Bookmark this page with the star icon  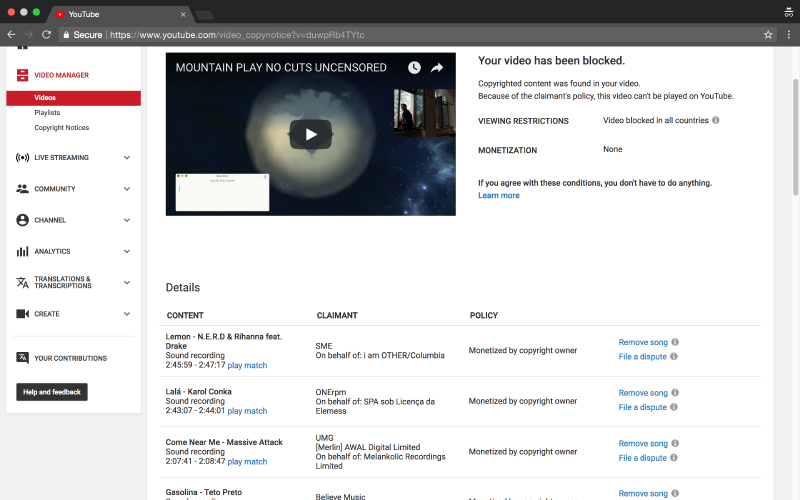click(768, 35)
